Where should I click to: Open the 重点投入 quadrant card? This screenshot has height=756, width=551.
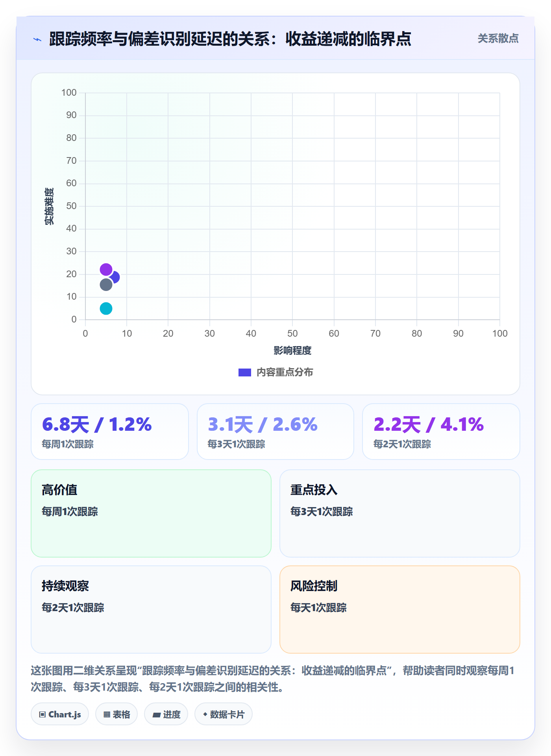pyautogui.click(x=400, y=513)
